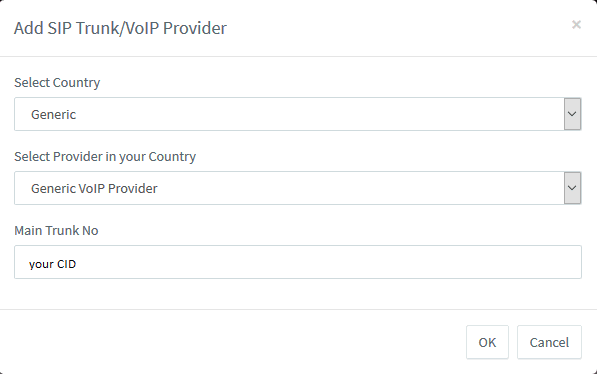Confirm the trunk by clicking OK
Viewport: 597px width, 374px height.
point(487,342)
